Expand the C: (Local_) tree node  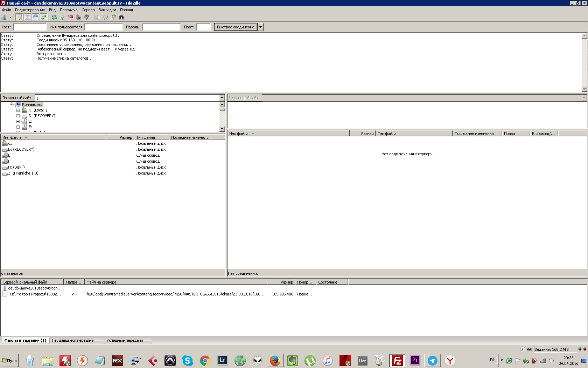(x=18, y=110)
